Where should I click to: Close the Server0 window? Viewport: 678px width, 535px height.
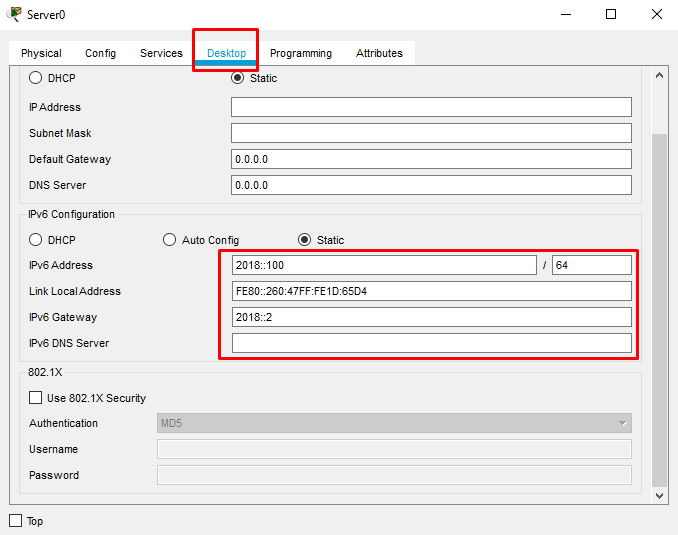pyautogui.click(x=657, y=14)
